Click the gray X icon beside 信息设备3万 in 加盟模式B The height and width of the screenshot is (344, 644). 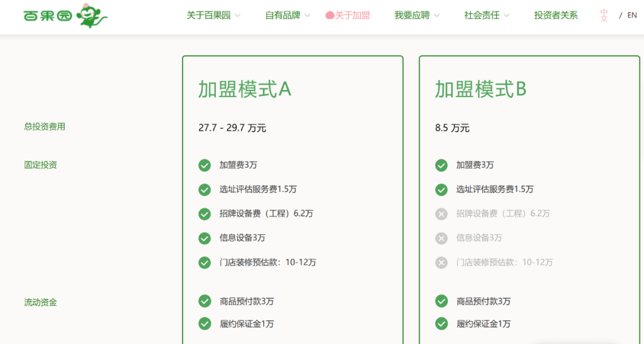(441, 238)
